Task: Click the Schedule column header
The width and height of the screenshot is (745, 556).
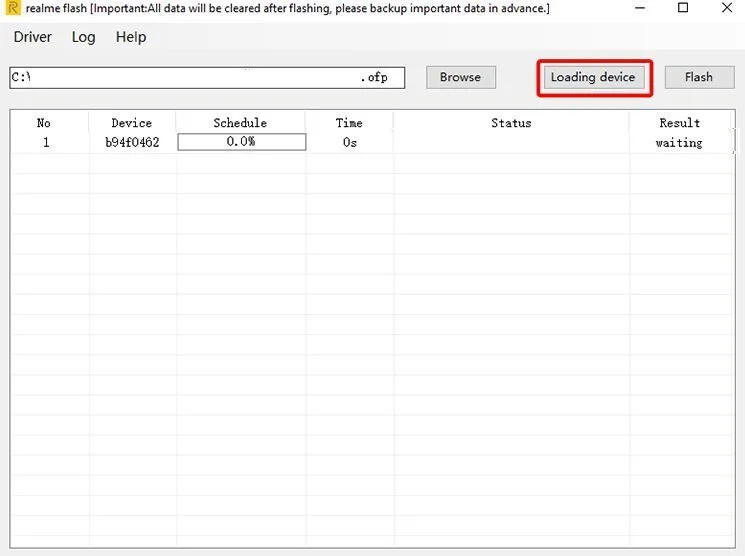Action: coord(240,123)
